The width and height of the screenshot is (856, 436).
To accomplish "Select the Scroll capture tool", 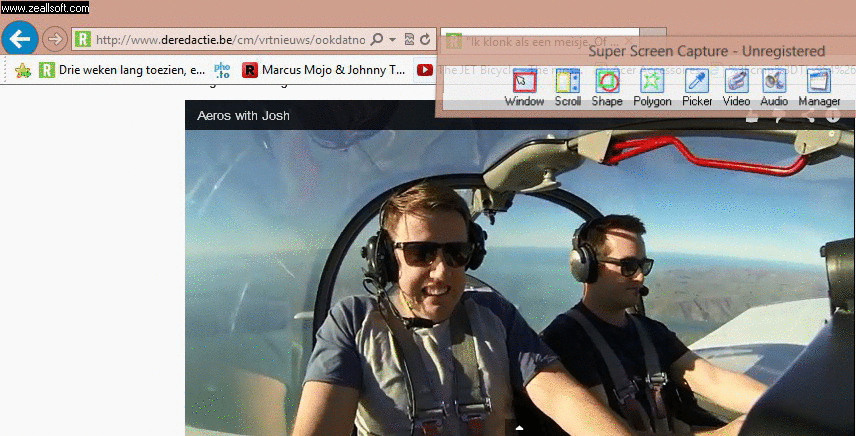I will (x=567, y=87).
